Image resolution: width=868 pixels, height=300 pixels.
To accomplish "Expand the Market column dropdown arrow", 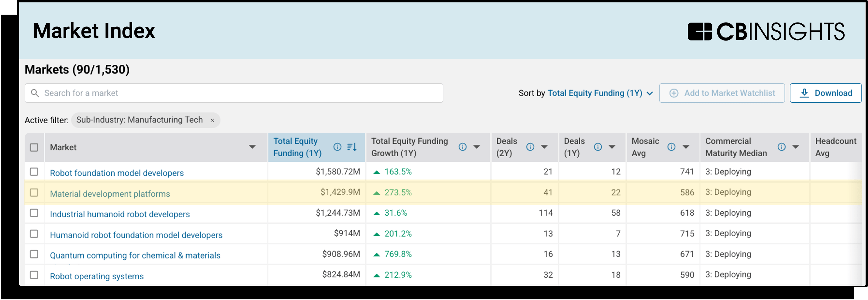I will point(252,147).
